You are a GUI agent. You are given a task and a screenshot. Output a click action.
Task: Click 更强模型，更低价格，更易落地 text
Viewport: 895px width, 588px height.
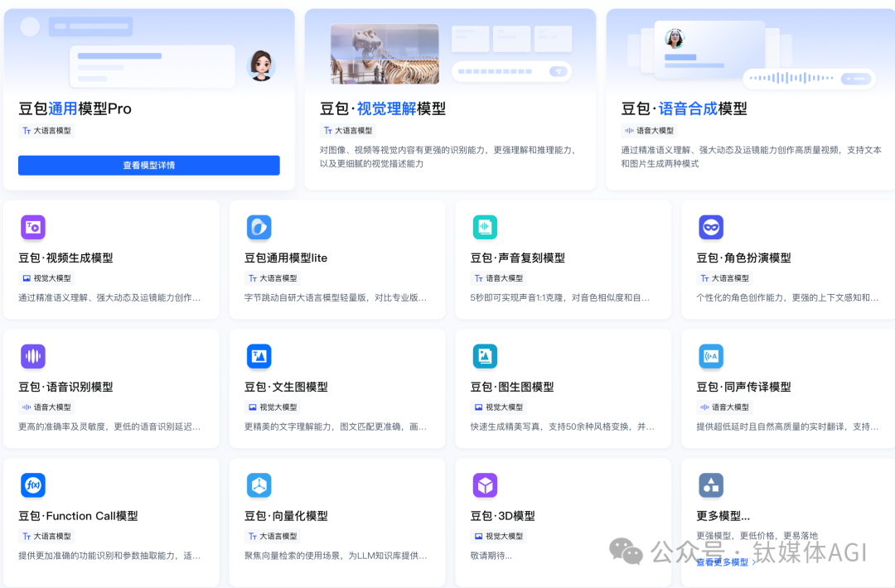click(757, 536)
